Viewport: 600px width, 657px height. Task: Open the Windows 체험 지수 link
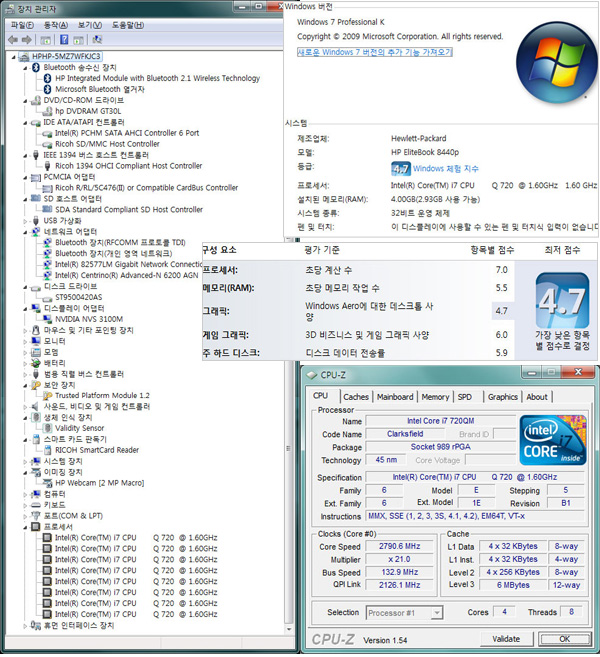(446, 168)
